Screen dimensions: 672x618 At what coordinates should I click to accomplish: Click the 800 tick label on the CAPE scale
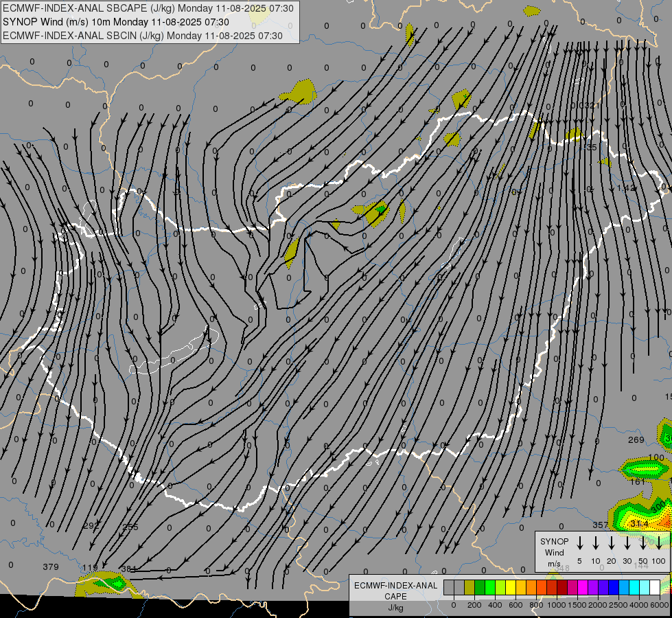[x=536, y=605]
